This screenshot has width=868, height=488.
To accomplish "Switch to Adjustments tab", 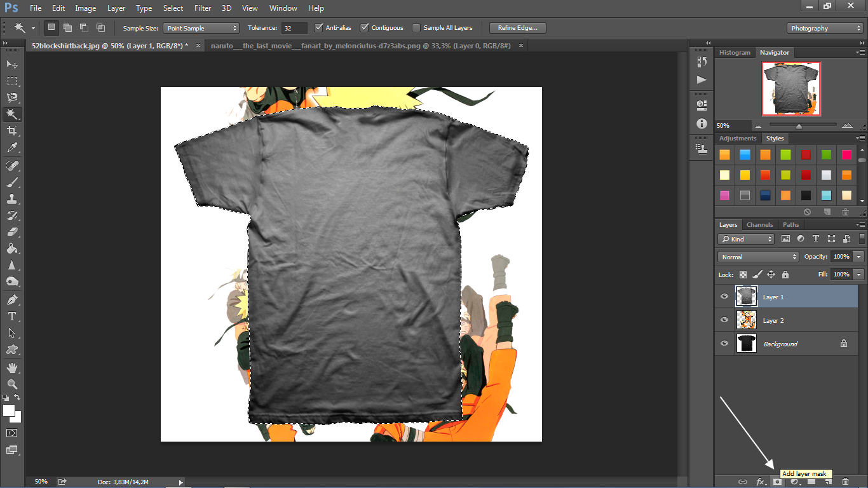I will (x=738, y=138).
